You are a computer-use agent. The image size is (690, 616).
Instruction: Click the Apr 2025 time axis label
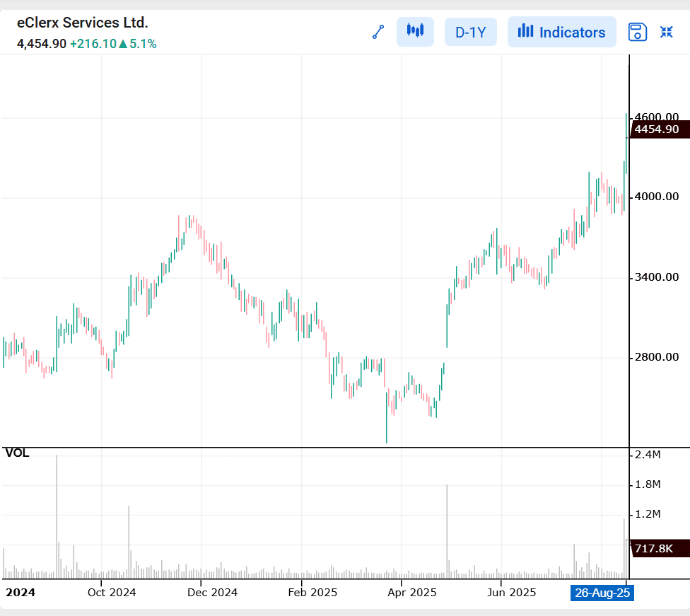pyautogui.click(x=412, y=593)
